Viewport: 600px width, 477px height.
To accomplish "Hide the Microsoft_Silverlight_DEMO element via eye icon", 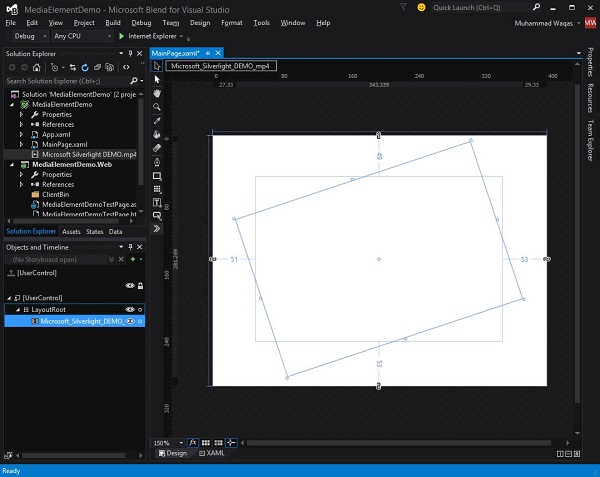I will pos(129,321).
